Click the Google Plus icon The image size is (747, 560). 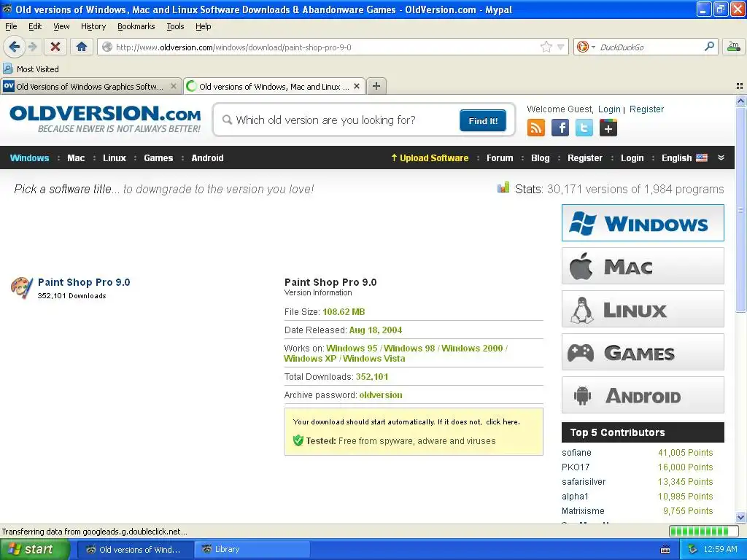(608, 128)
